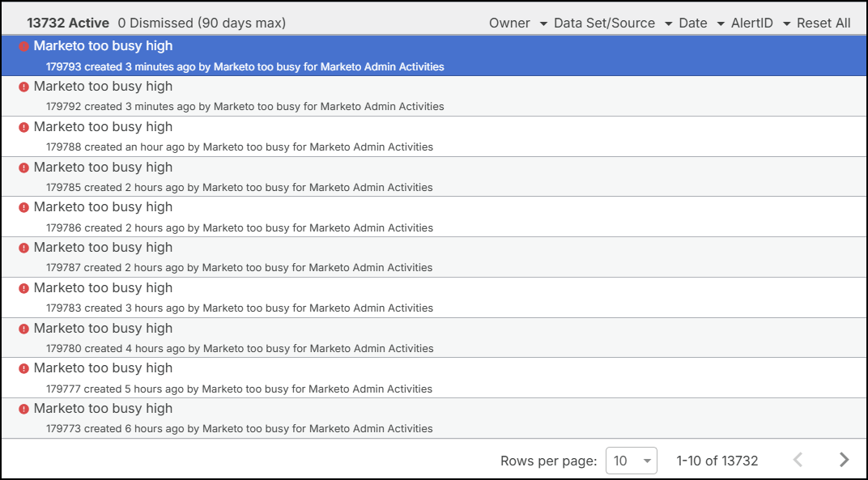Click the red alert icon for alert 179780

pos(23,329)
